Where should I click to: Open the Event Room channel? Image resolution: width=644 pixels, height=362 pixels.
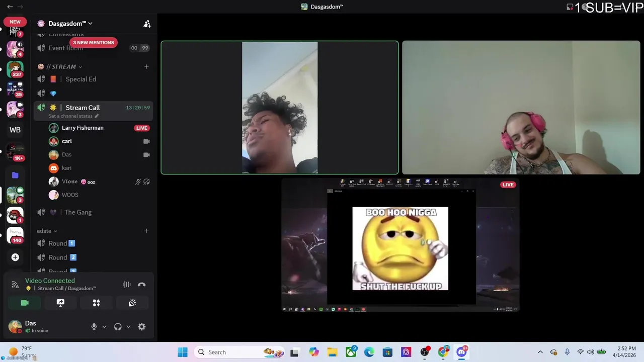(93, 48)
